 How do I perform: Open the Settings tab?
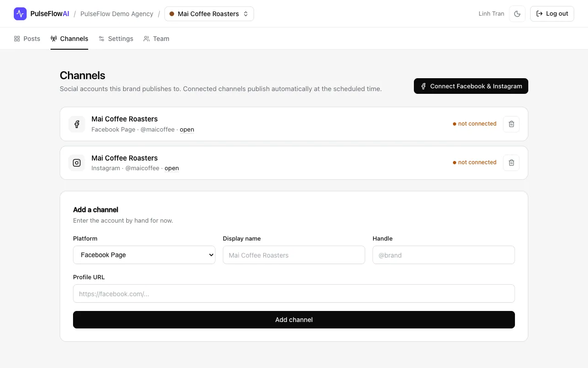pyautogui.click(x=116, y=39)
